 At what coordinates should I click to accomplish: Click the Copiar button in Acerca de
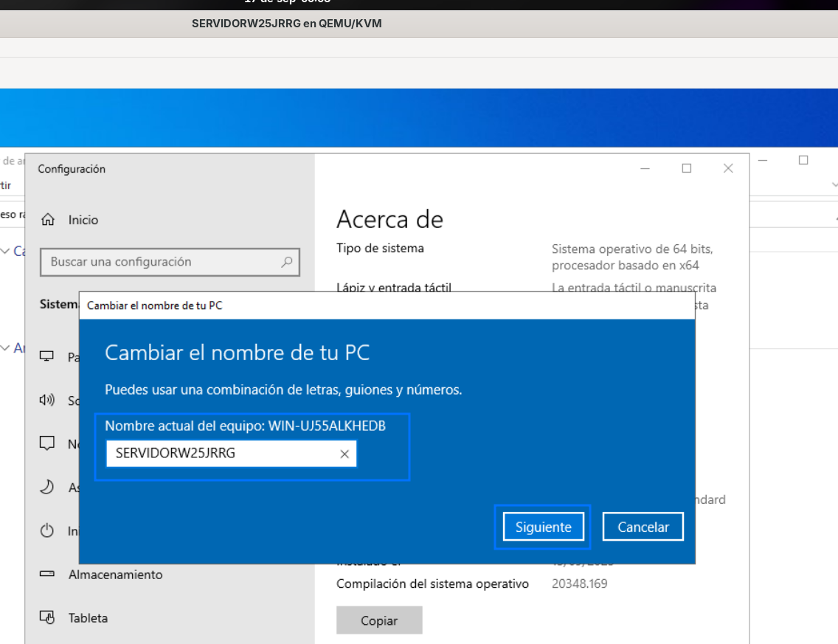[x=379, y=620]
